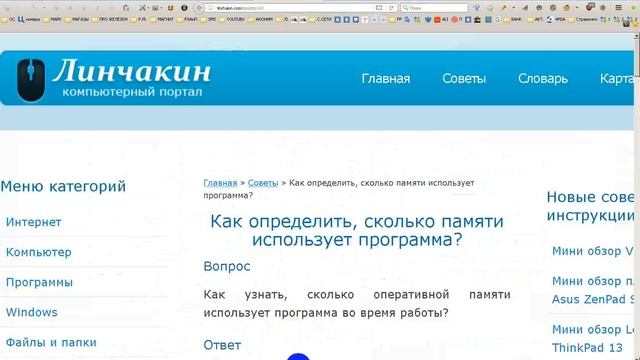Image resolution: width=640 pixels, height=360 pixels.
Task: Click the browser search field
Action: [434, 8]
